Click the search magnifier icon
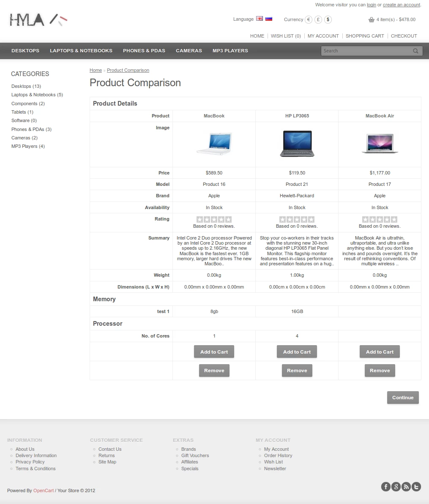 [415, 51]
